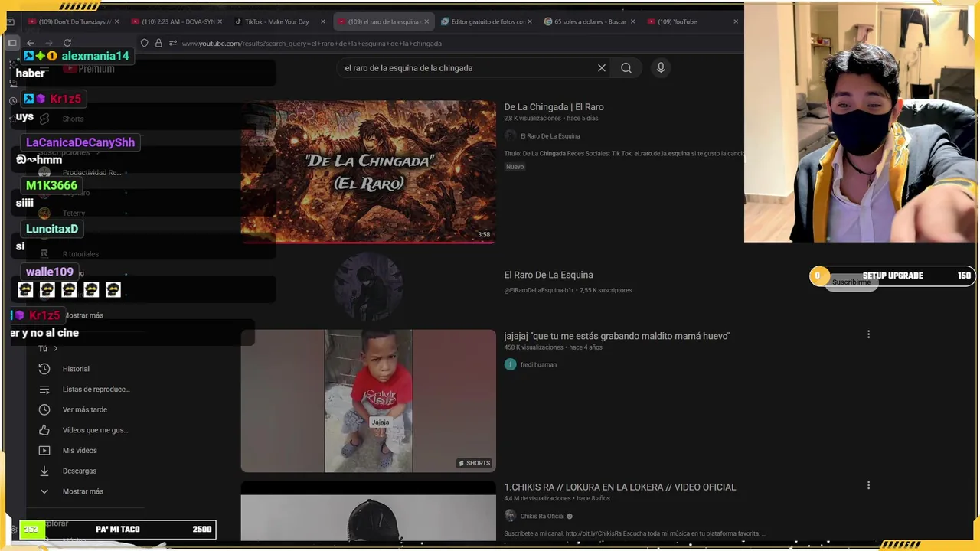Click the round El Raro De La Esquina channel avatar
The height and width of the screenshot is (551, 980).
[x=368, y=286]
